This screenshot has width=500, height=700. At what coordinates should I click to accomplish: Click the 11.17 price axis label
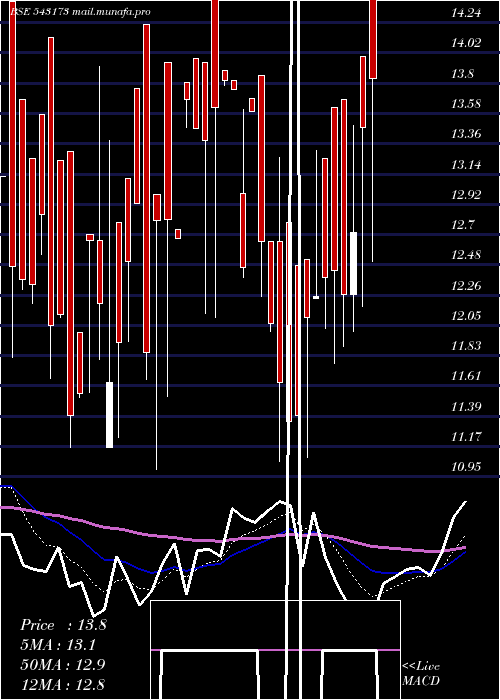[x=466, y=436]
